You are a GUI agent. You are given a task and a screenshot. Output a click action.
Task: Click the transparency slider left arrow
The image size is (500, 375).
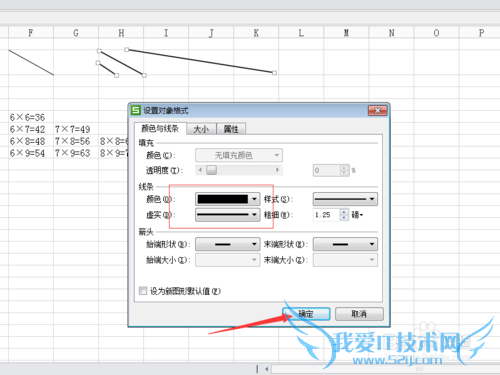[200, 170]
